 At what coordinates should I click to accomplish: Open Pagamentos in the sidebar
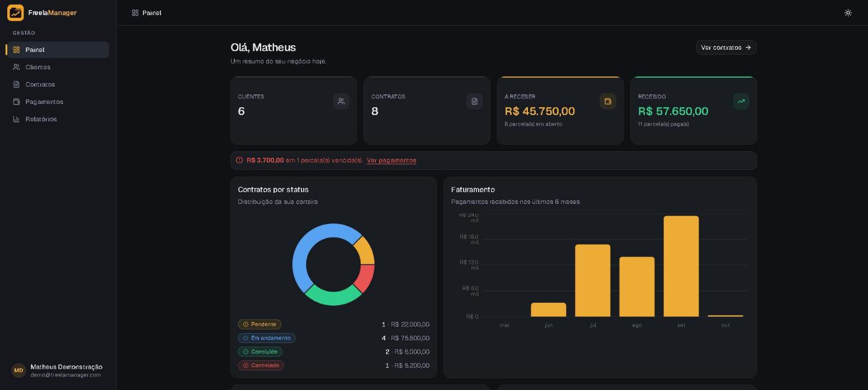pos(58,102)
